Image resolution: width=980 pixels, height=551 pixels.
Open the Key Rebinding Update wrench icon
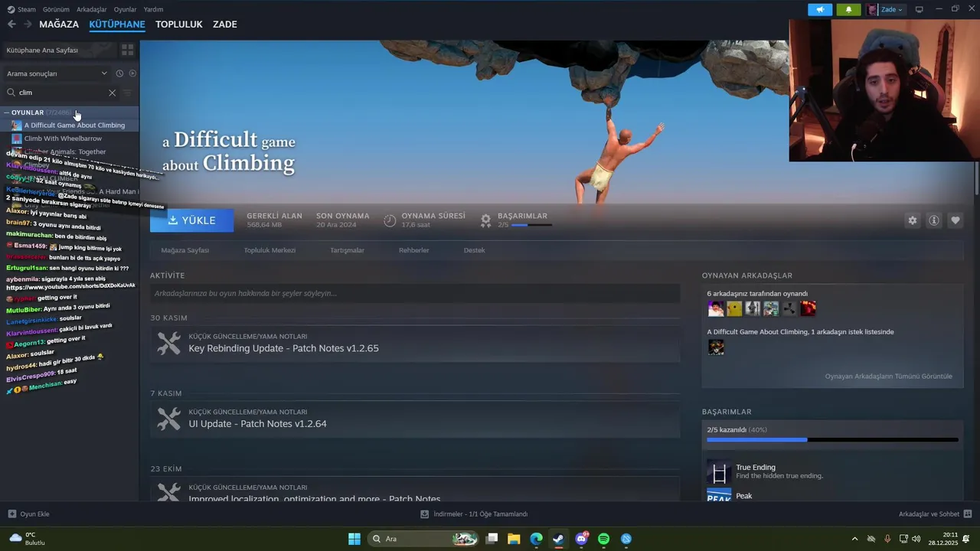point(168,343)
